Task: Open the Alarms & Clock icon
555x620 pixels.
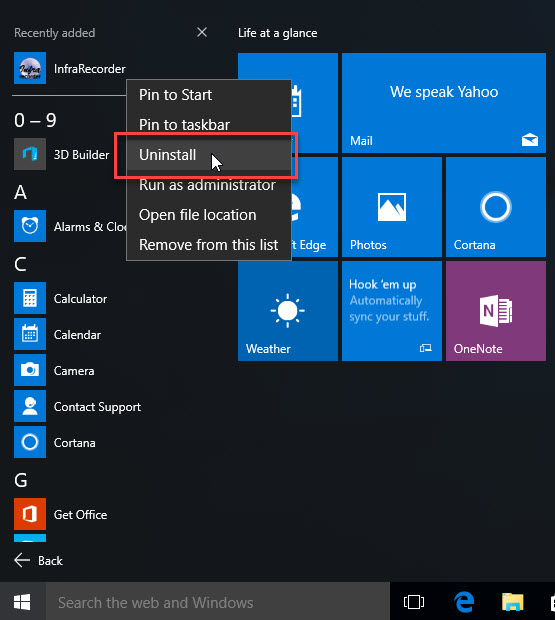Action: [30, 226]
